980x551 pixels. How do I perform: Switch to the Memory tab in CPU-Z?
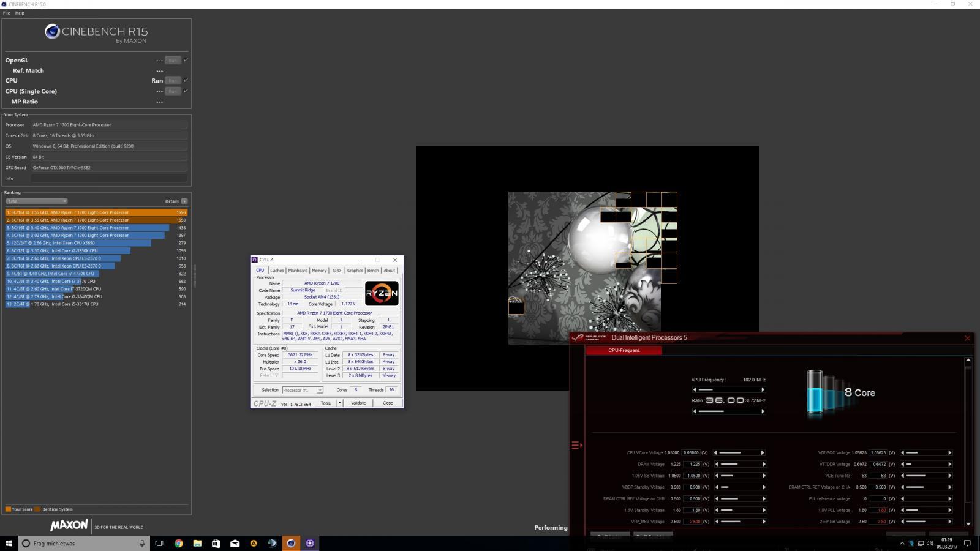click(x=319, y=270)
